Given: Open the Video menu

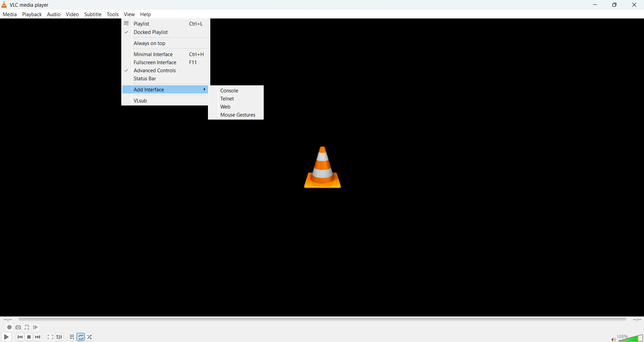Looking at the screenshot, I should point(72,14).
